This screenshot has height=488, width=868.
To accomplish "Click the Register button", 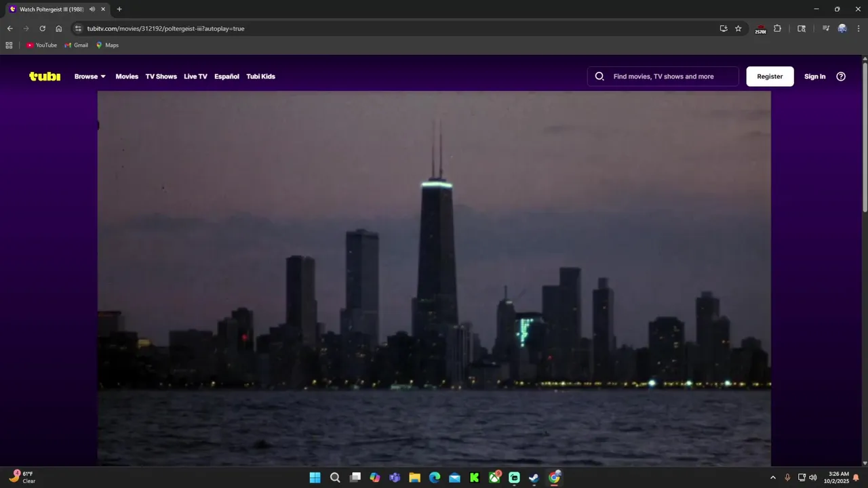I will [770, 77].
